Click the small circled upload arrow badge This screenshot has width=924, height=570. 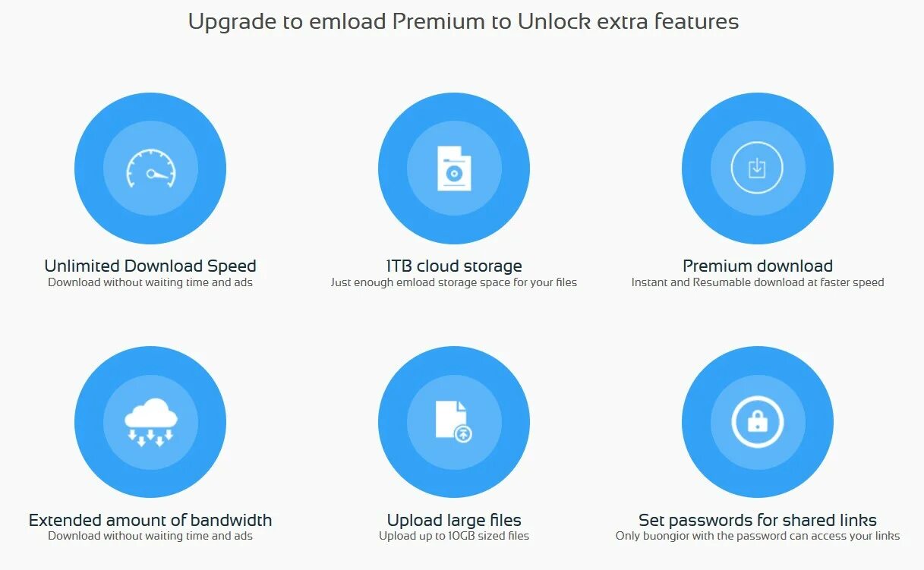[x=463, y=434]
